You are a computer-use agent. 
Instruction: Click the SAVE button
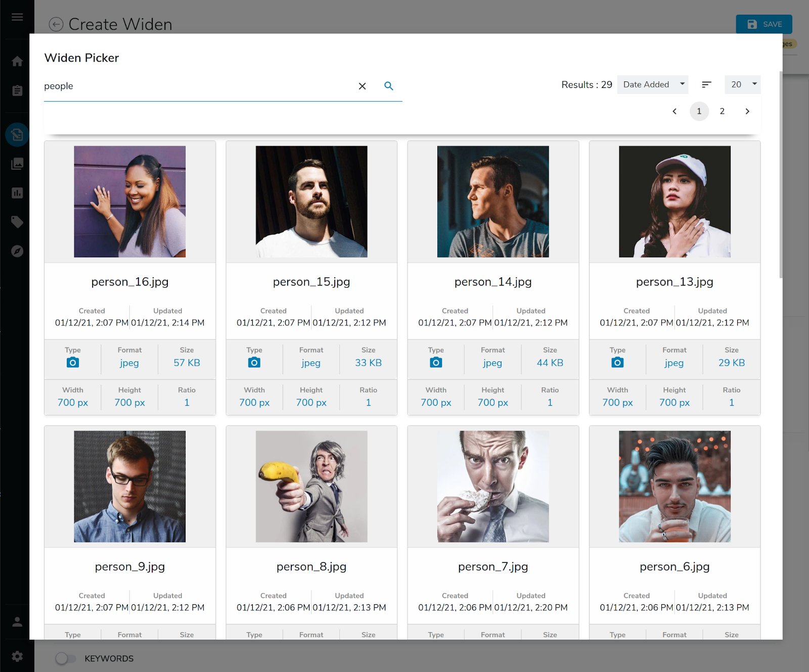pos(763,24)
